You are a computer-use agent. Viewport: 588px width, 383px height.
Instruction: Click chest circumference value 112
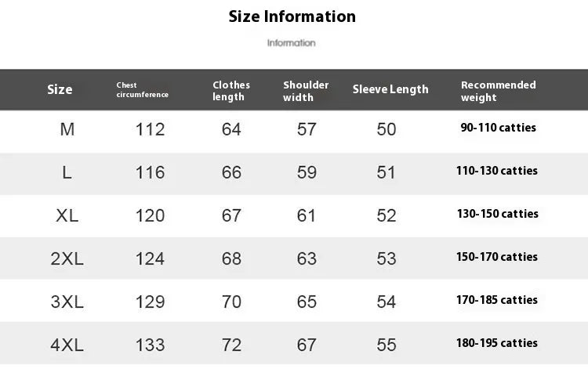coord(150,129)
